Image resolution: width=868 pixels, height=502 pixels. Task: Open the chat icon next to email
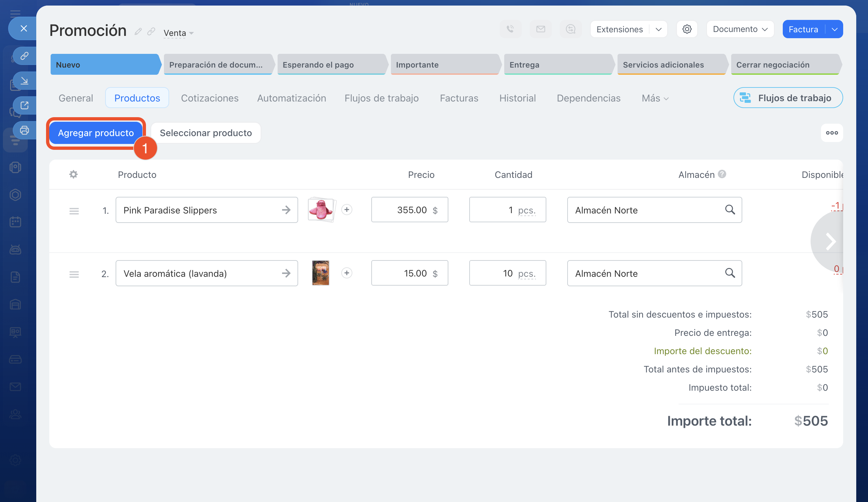pyautogui.click(x=571, y=29)
